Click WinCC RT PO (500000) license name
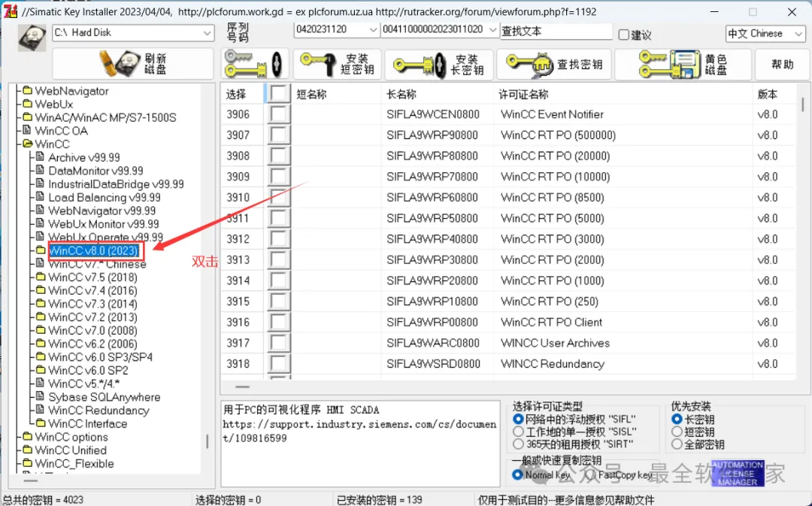Image resolution: width=812 pixels, height=506 pixels. pyautogui.click(x=558, y=135)
